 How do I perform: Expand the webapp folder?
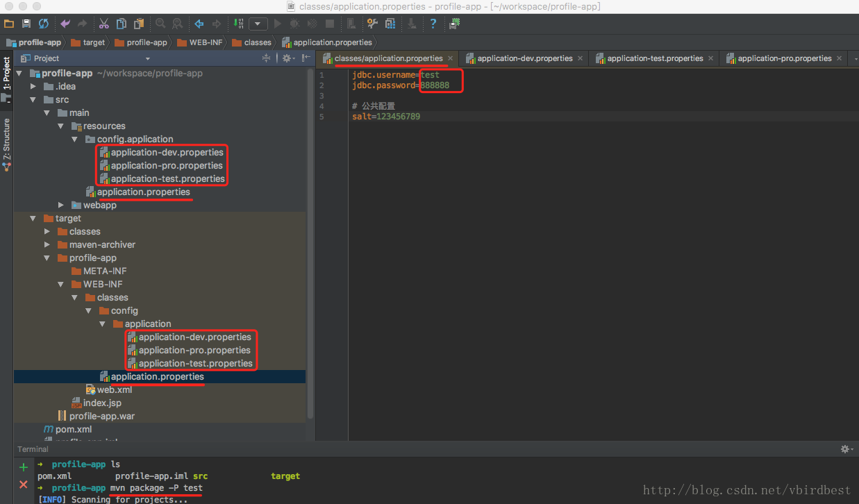61,205
